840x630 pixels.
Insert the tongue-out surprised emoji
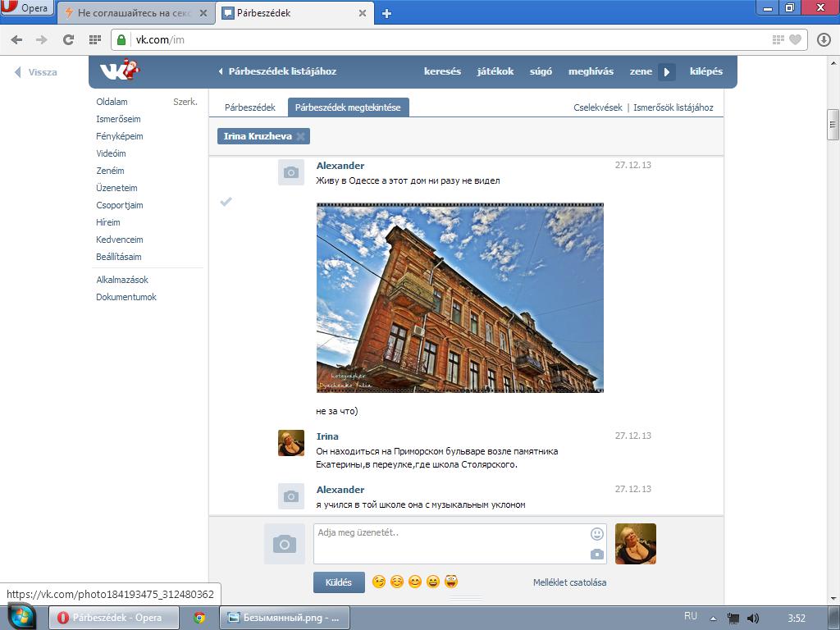point(451,582)
